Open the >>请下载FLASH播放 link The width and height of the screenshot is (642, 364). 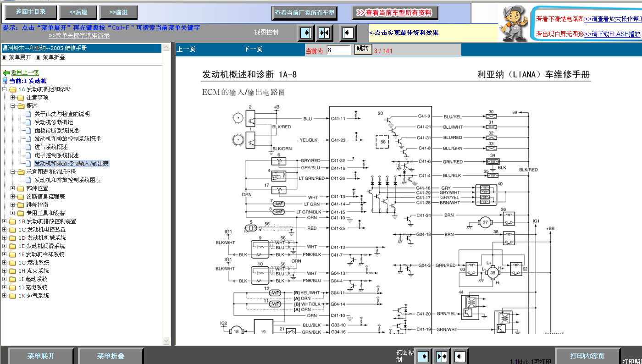pos(613,34)
